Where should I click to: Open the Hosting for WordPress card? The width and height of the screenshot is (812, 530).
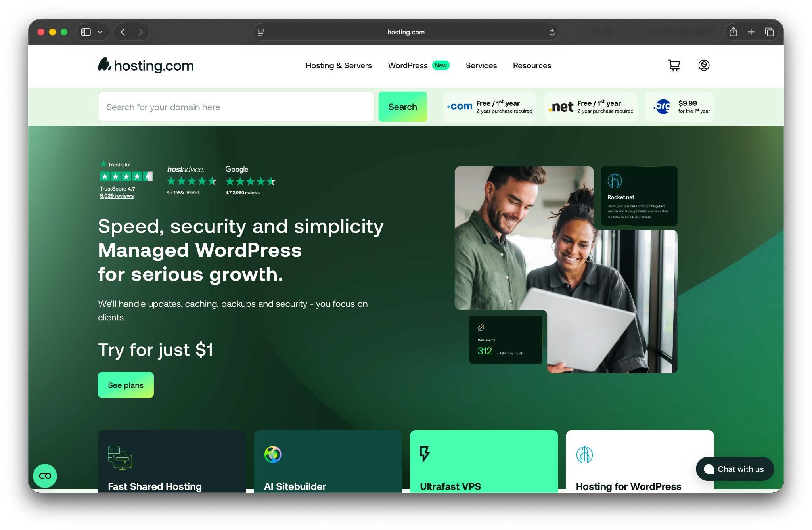coord(640,461)
